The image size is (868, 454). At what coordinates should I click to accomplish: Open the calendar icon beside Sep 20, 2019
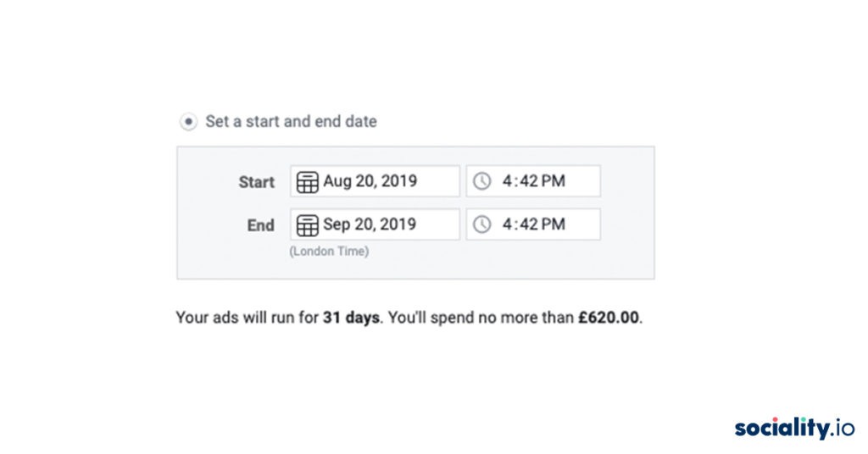coord(307,225)
